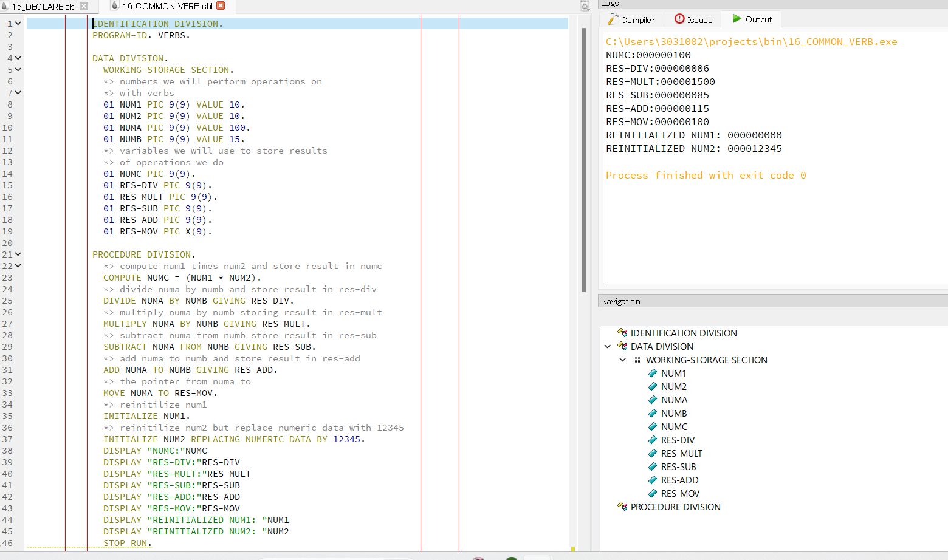
Task: Collapse DATA DIVISION fold at line 4
Action: [18, 58]
